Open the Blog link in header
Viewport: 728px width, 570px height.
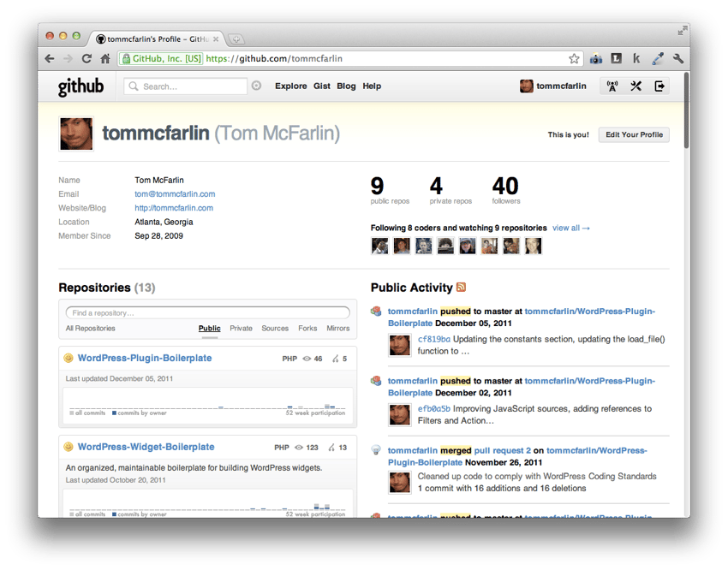pyautogui.click(x=346, y=86)
